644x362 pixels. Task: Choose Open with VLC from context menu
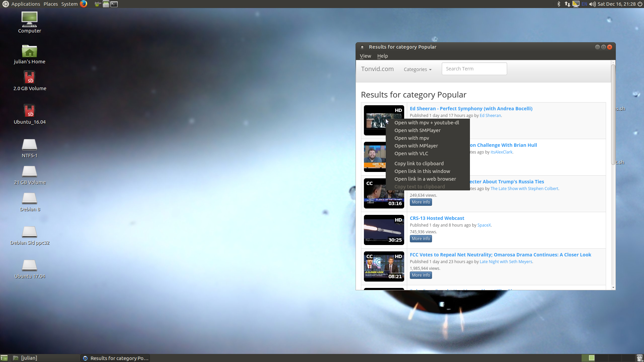411,154
